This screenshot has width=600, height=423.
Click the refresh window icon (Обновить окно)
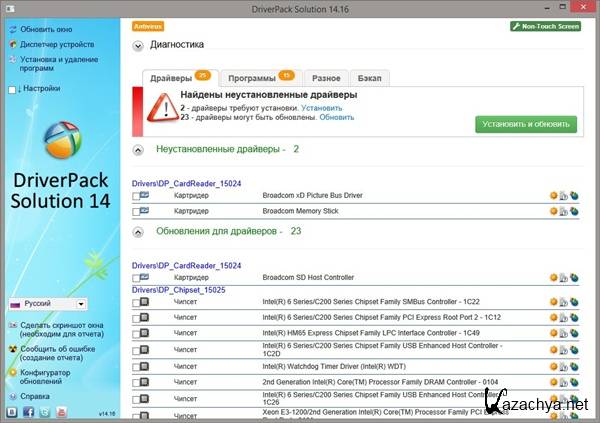point(12,29)
